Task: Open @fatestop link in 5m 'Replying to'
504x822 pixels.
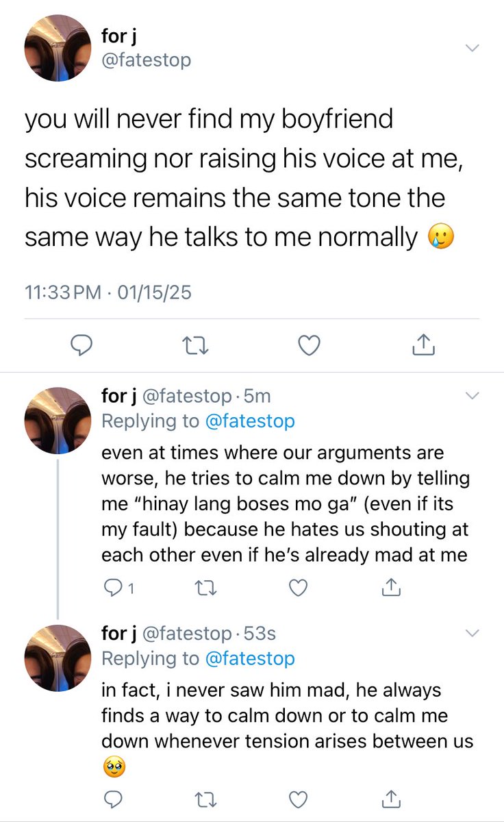Action: pos(250,421)
